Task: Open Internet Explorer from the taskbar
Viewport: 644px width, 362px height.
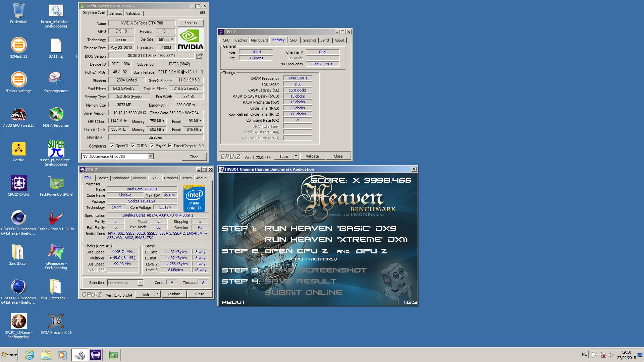Action: pyautogui.click(x=30, y=355)
